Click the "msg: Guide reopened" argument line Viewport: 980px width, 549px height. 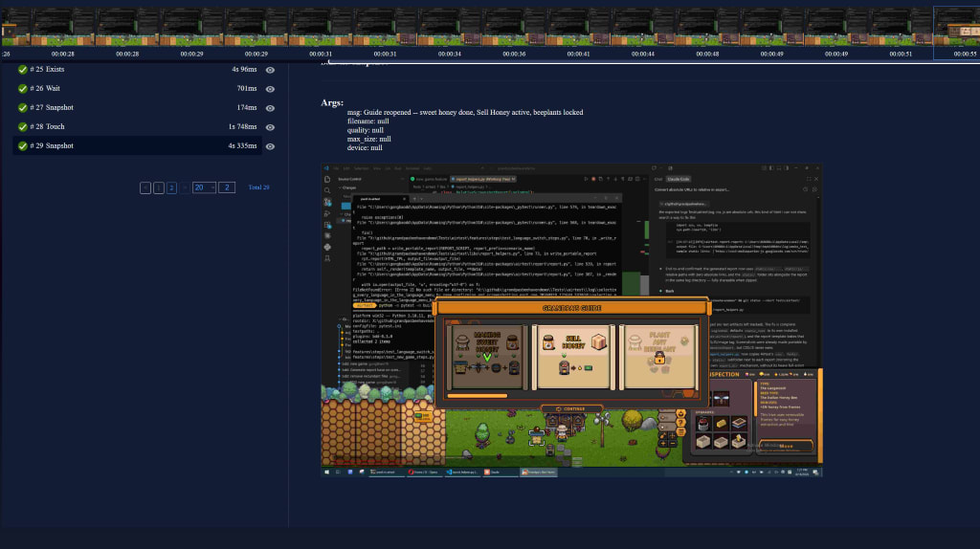point(465,113)
